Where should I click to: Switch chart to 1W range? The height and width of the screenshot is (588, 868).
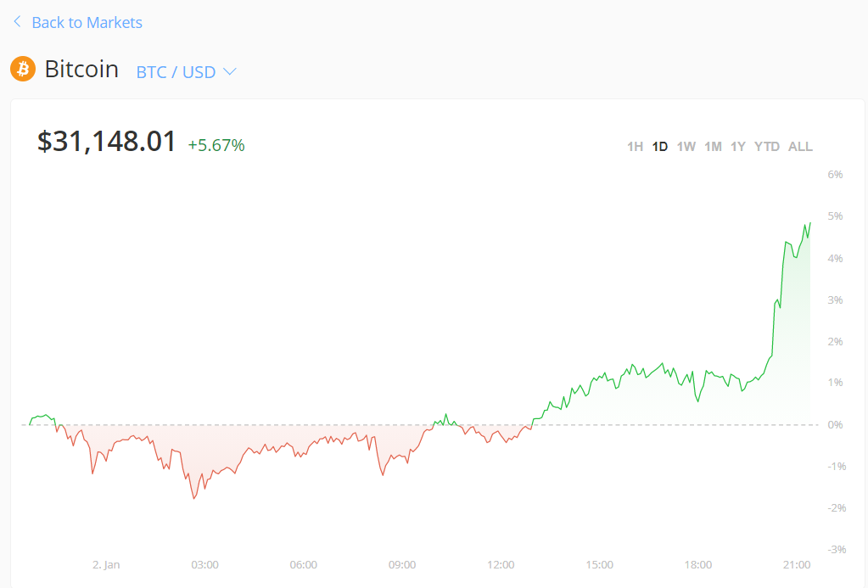click(x=686, y=147)
